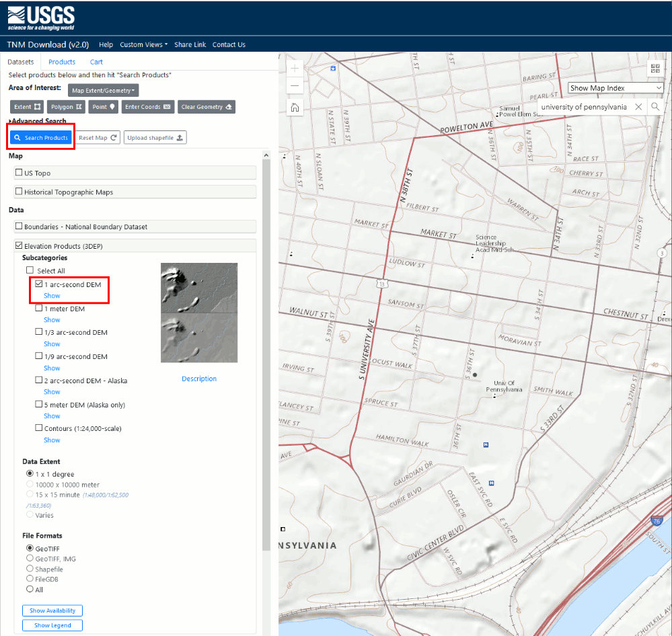Open the Cart tab

click(96, 62)
